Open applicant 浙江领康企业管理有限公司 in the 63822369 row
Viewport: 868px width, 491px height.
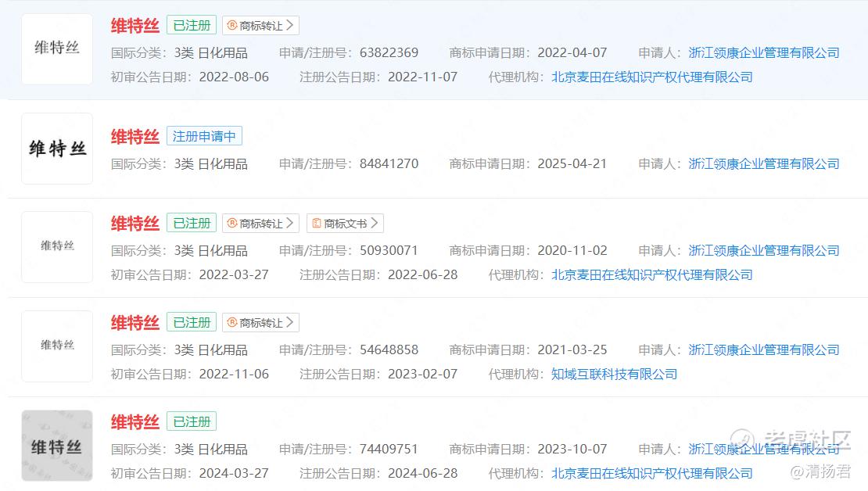click(764, 53)
